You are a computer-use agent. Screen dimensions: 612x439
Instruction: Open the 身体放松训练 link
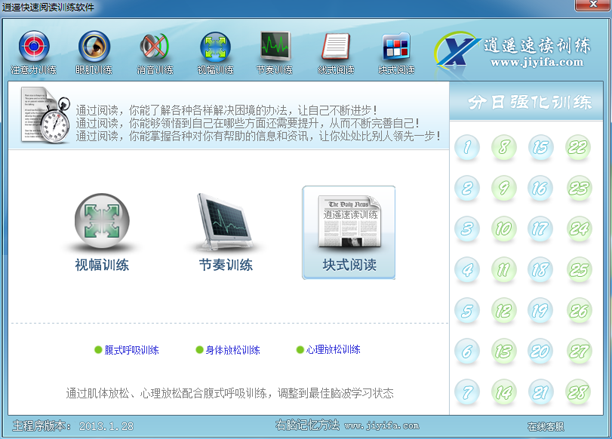[x=231, y=350]
